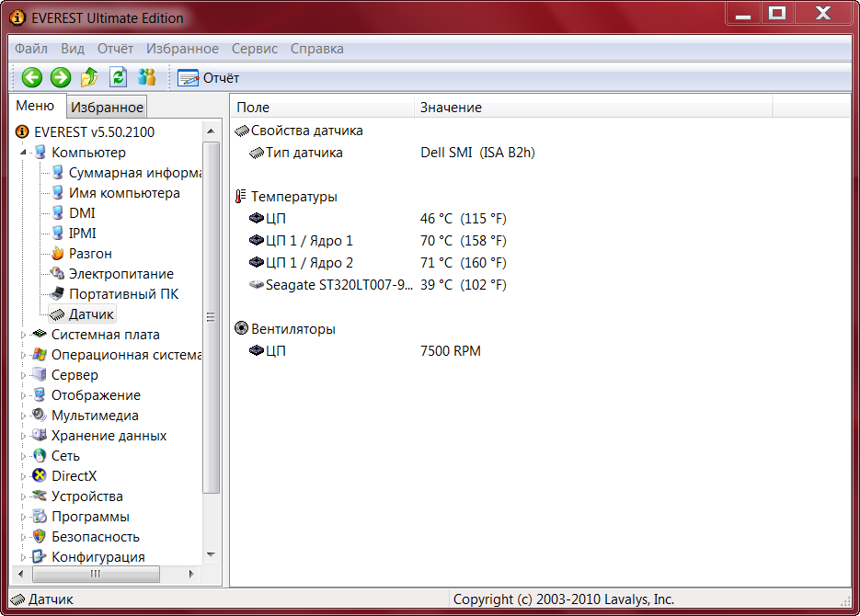Select the 7500 RPM fan value
The image size is (860, 616).
point(451,351)
